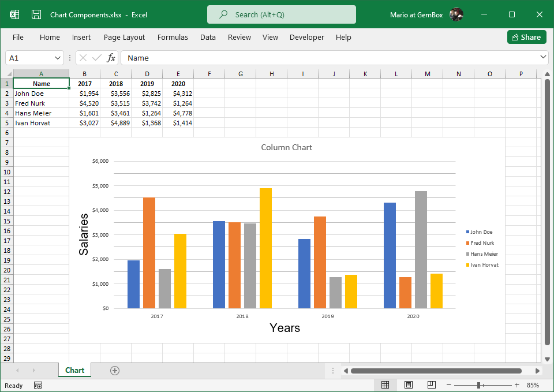Click the Search (Alt+Q) box

point(282,14)
